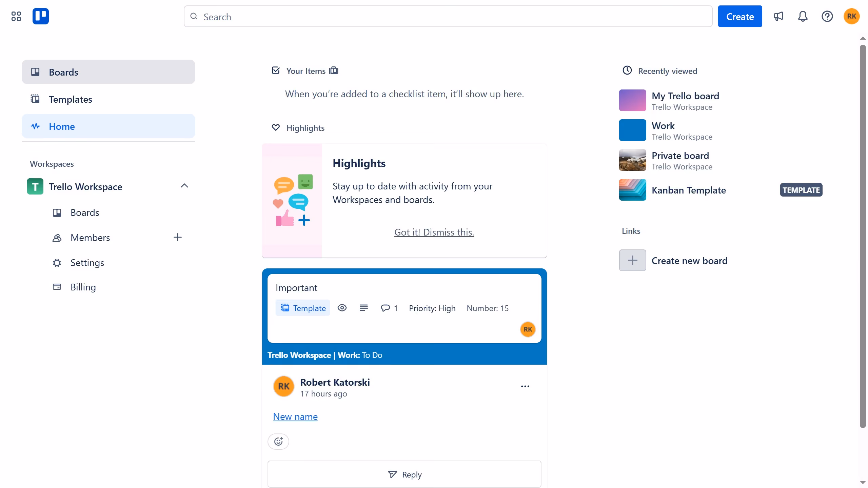Click the Kanban Template title

[x=689, y=190]
